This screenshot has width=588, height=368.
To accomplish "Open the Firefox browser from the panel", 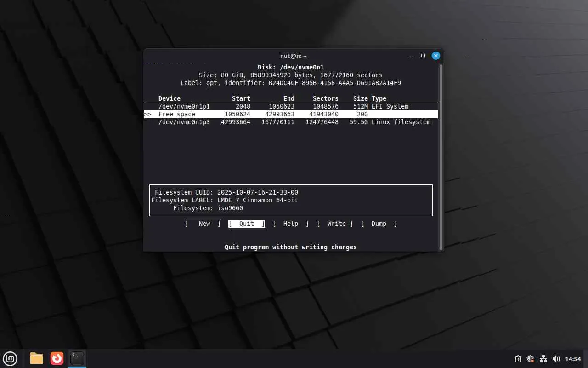I will tap(57, 358).
